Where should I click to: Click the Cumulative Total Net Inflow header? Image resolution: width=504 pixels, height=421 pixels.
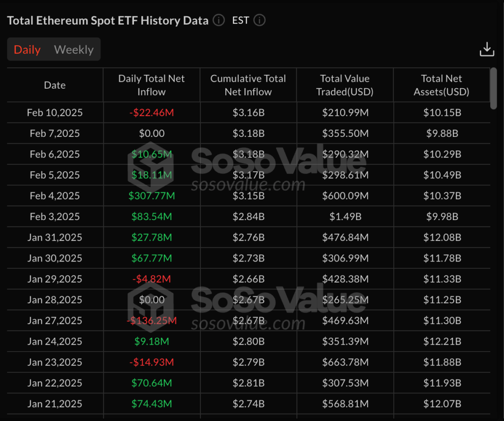pyautogui.click(x=248, y=85)
